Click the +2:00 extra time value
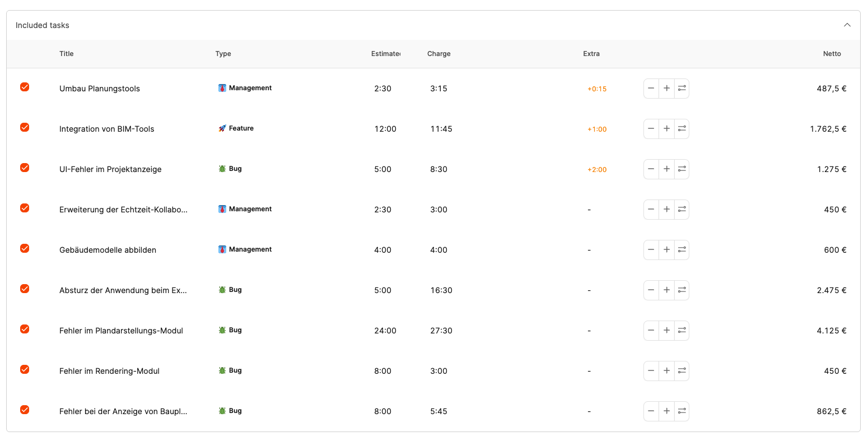868x436 pixels. pos(597,169)
